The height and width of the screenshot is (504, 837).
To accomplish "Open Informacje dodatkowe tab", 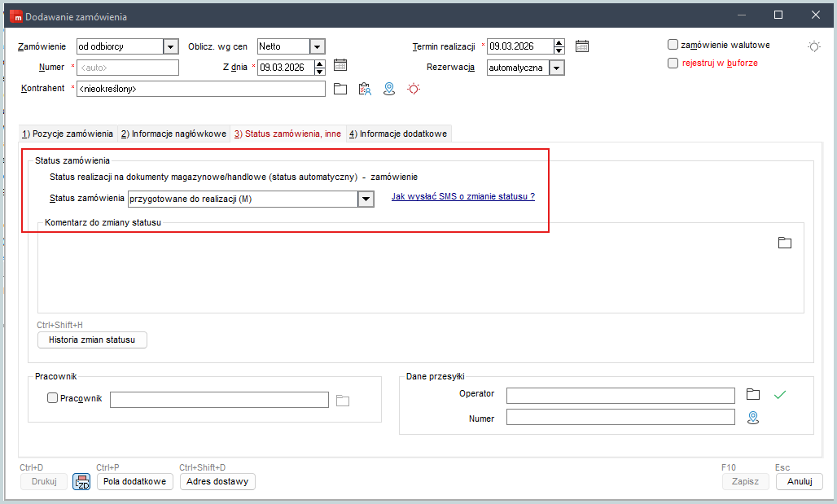I will click(x=398, y=134).
